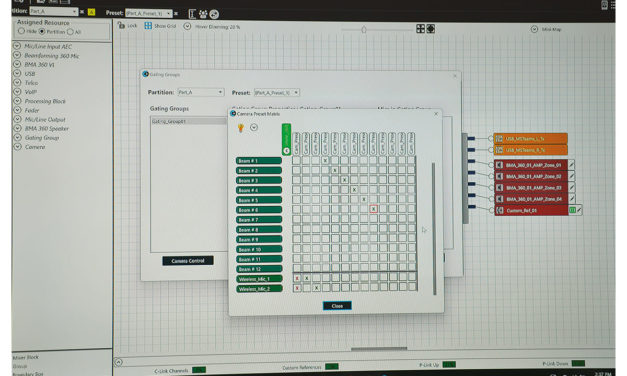Viewport: 627px width, 376px height.
Task: Clear Preset selection with the x beside it
Action: pos(176,14)
